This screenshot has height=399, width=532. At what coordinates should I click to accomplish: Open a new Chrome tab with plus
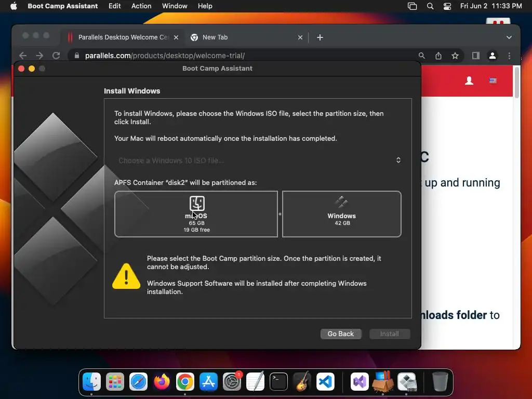pos(320,37)
